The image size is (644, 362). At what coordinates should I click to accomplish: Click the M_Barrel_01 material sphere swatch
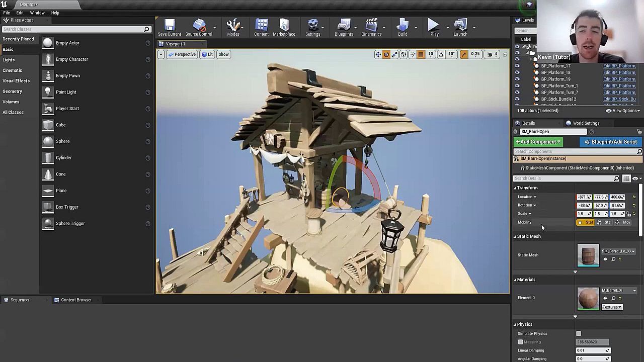[588, 298]
